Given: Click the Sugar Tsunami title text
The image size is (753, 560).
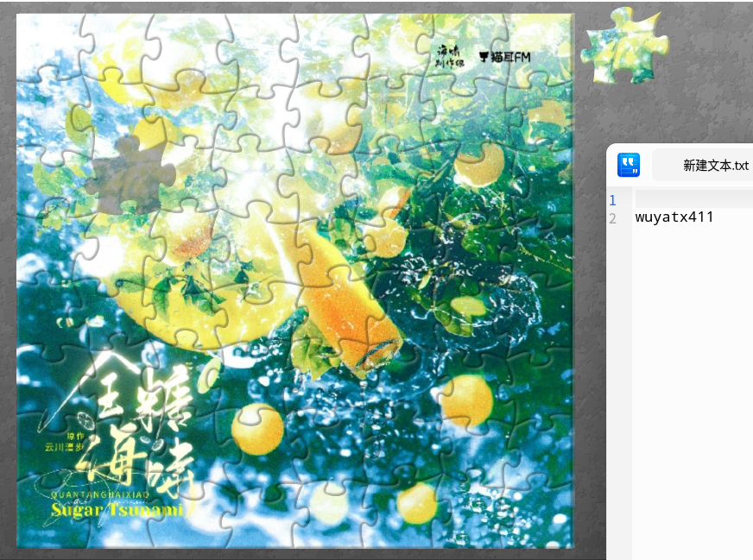Looking at the screenshot, I should [x=117, y=510].
